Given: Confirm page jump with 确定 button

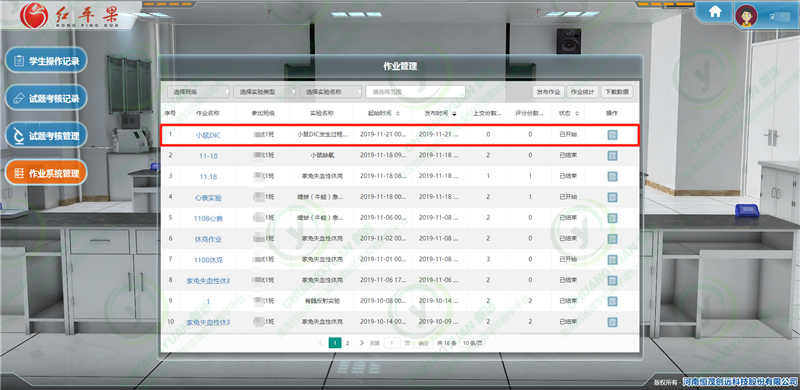Looking at the screenshot, I should coord(423,343).
